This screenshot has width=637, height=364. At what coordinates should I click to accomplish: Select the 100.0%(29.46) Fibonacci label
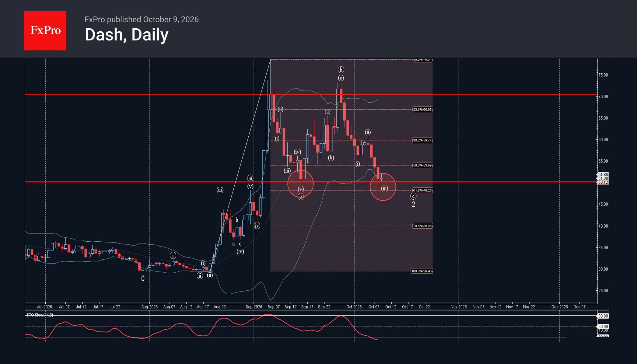point(422,271)
